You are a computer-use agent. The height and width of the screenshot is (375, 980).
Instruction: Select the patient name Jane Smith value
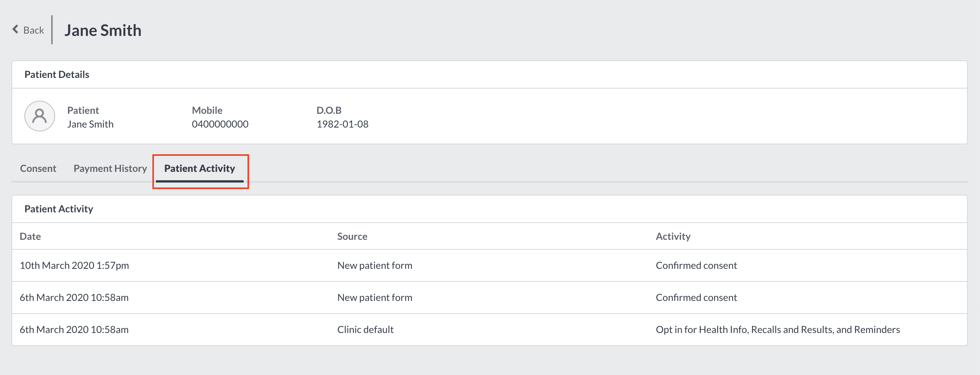pos(91,124)
